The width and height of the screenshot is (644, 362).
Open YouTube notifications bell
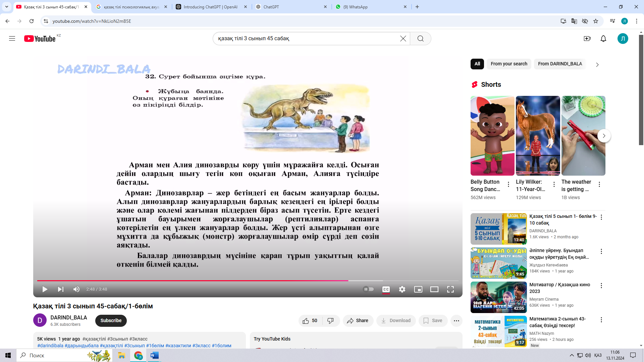603,39
